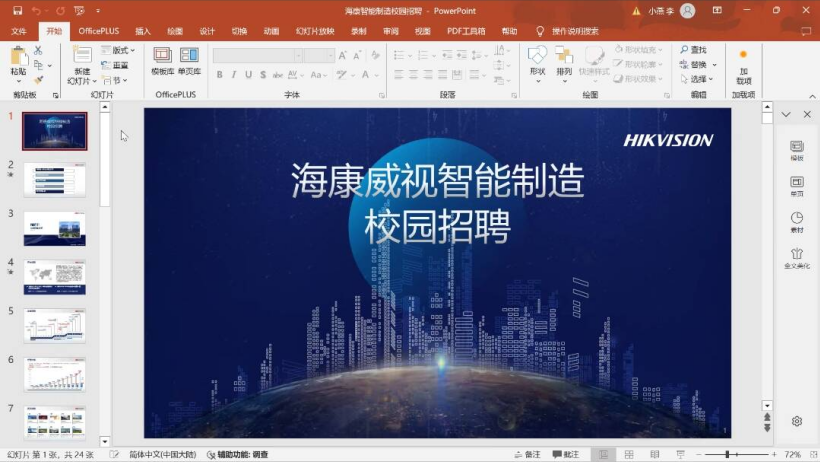Click the settings gear in right sidebar
Viewport: 820px width, 462px height.
pyautogui.click(x=797, y=421)
